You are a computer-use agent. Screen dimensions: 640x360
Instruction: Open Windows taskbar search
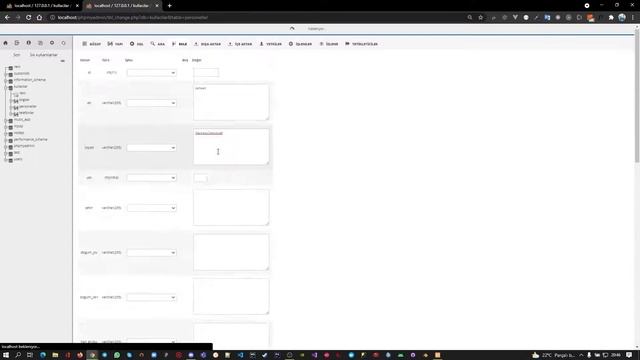point(18,355)
